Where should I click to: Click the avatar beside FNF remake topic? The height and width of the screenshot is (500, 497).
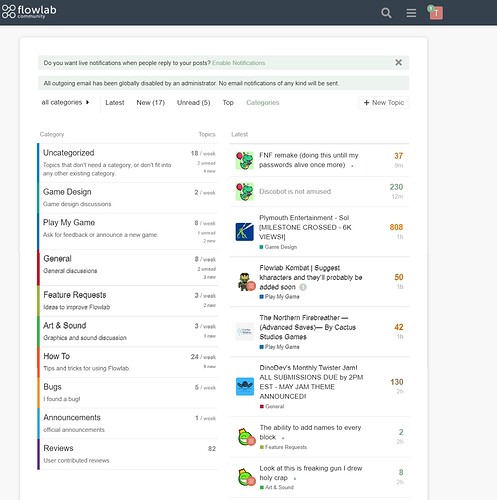245,160
